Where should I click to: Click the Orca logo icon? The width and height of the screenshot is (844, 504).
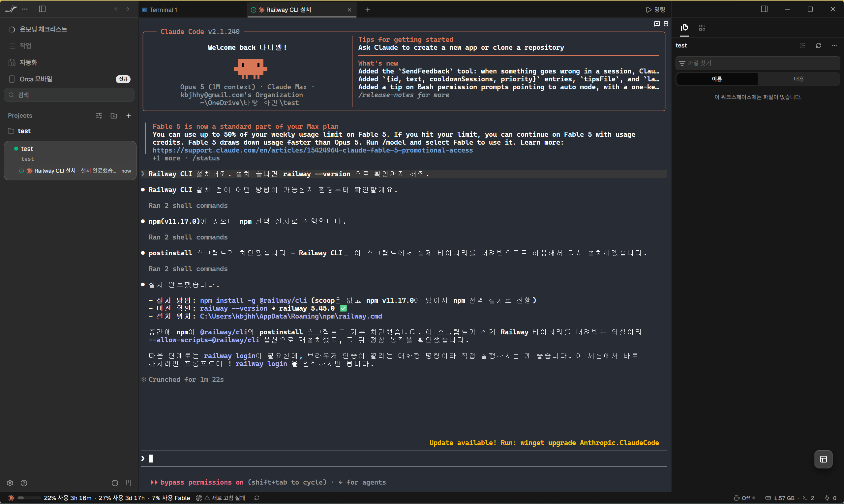click(11, 9)
